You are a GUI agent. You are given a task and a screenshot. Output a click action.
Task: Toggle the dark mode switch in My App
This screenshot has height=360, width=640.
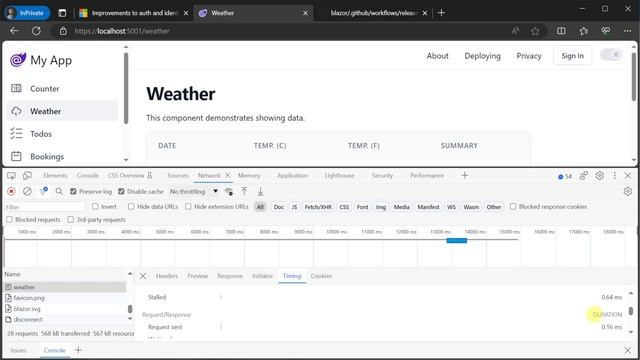click(611, 55)
